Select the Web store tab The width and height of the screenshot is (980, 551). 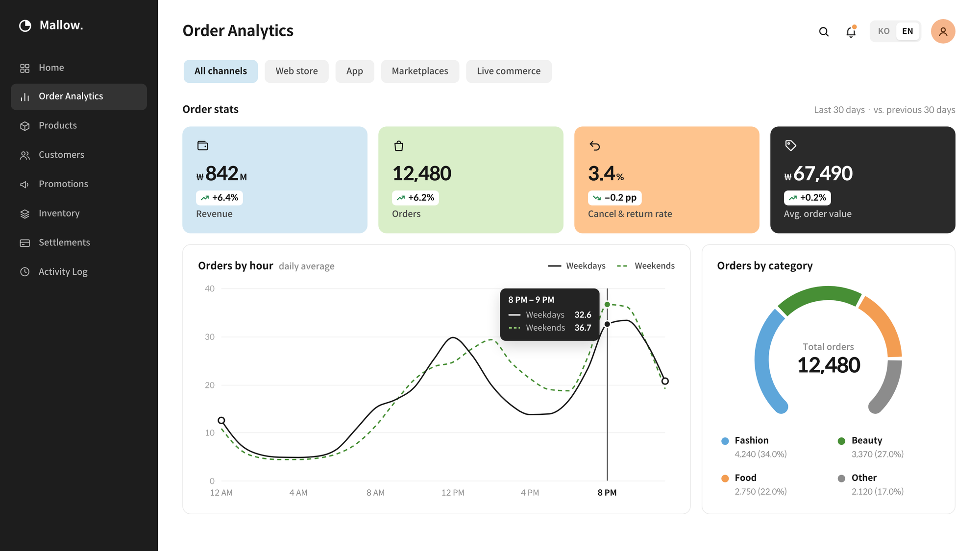point(296,72)
